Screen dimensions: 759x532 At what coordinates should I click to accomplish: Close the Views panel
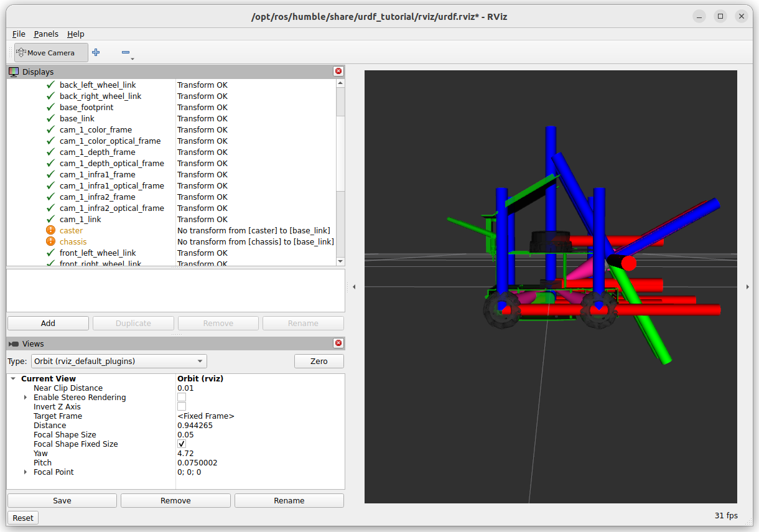point(338,343)
